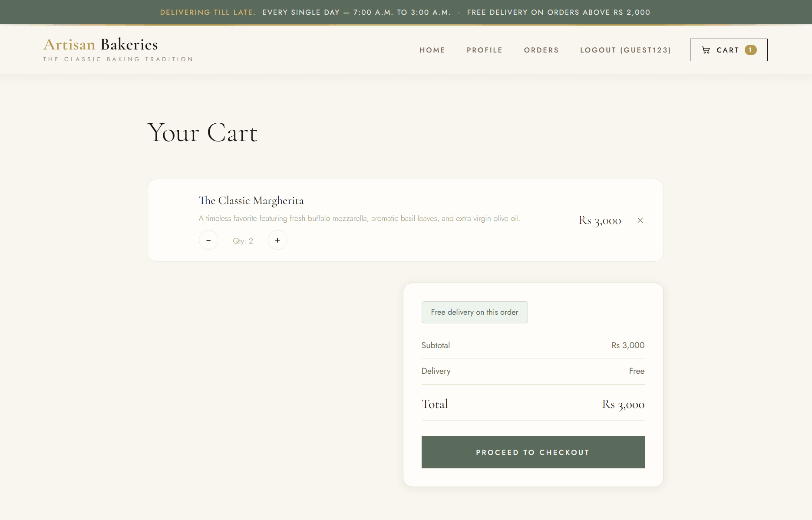
Task: Click the Total label in summary
Action: (435, 404)
